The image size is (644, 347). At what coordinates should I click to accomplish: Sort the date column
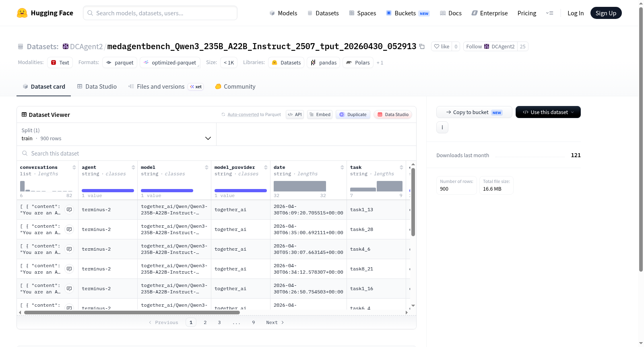tap(342, 167)
